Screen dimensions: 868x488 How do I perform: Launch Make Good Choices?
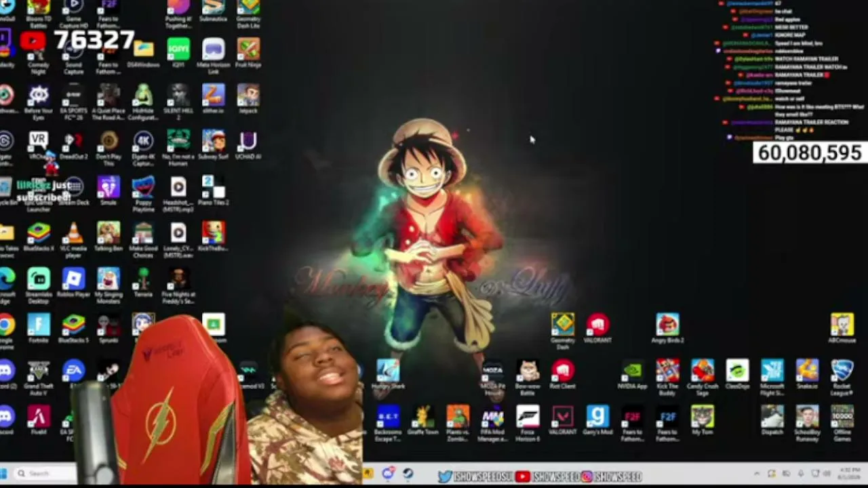(x=143, y=233)
